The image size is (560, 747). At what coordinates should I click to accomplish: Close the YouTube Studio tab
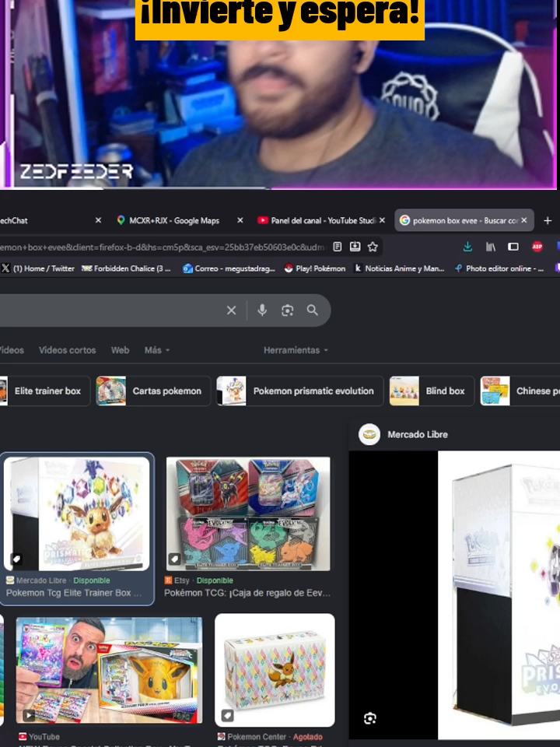pos(382,220)
